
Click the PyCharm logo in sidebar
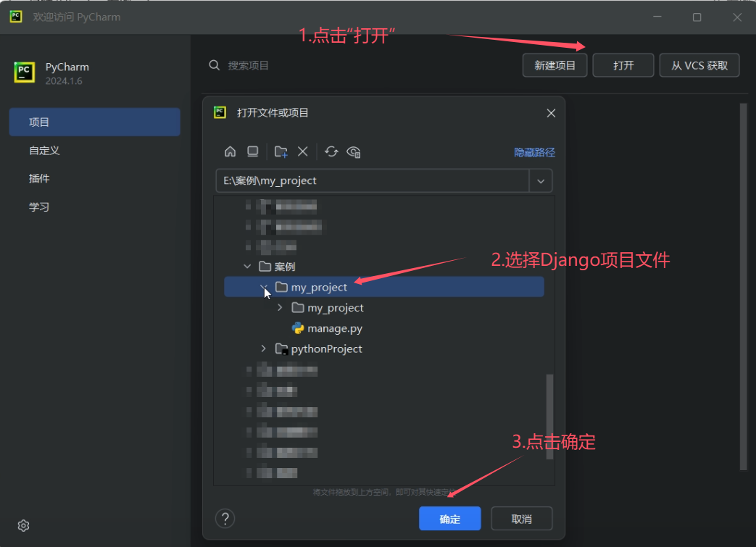[x=24, y=72]
